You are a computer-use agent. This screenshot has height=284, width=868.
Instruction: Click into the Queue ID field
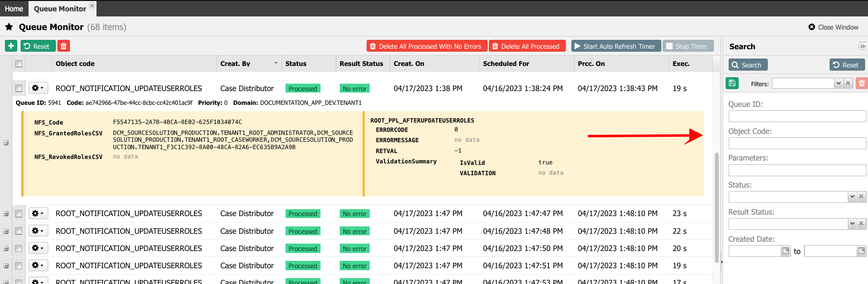[x=797, y=116]
